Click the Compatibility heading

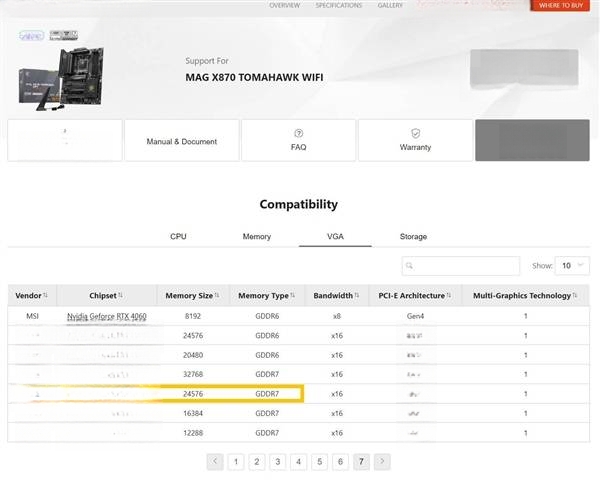point(298,204)
